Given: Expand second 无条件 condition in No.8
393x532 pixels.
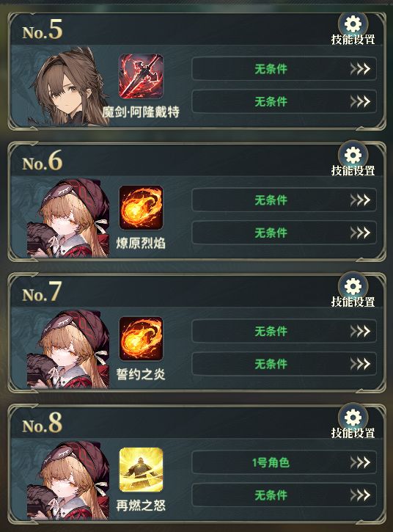Looking at the screenshot, I should (x=284, y=495).
